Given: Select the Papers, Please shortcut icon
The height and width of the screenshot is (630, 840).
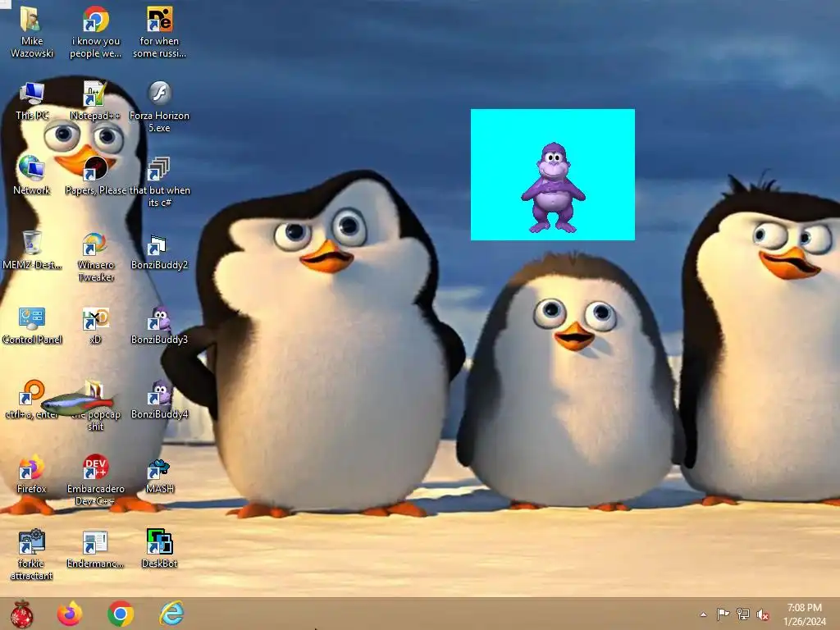Looking at the screenshot, I should tap(95, 168).
